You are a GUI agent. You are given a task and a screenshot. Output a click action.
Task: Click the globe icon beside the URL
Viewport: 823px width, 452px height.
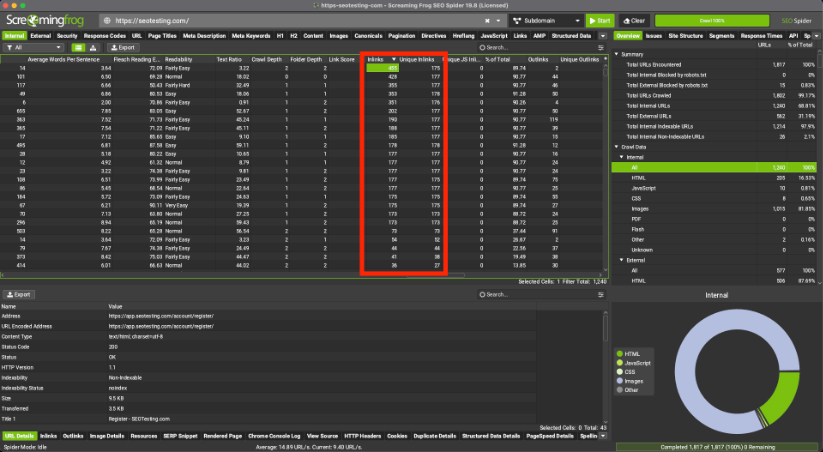[107, 20]
